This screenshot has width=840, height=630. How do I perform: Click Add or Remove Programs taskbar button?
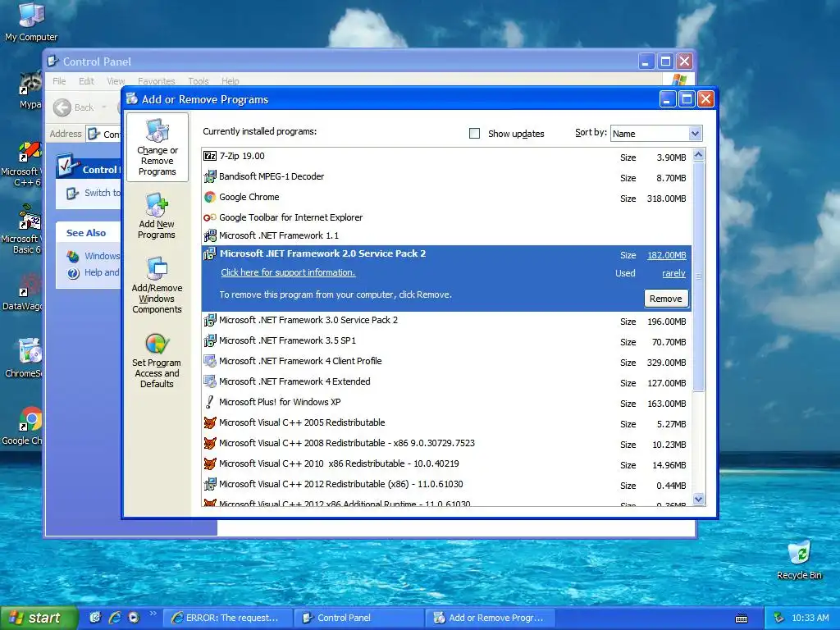491,618
